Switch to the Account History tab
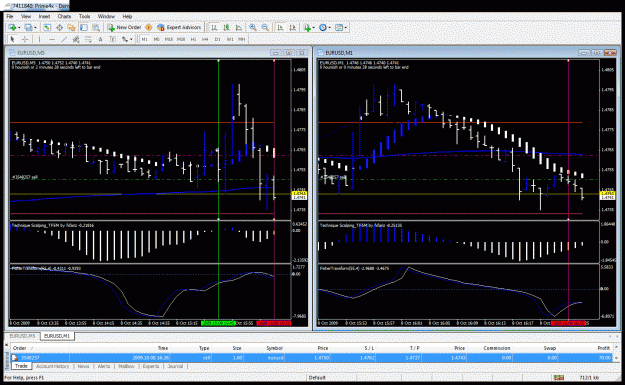Viewport: 625px width, 385px height. point(52,366)
